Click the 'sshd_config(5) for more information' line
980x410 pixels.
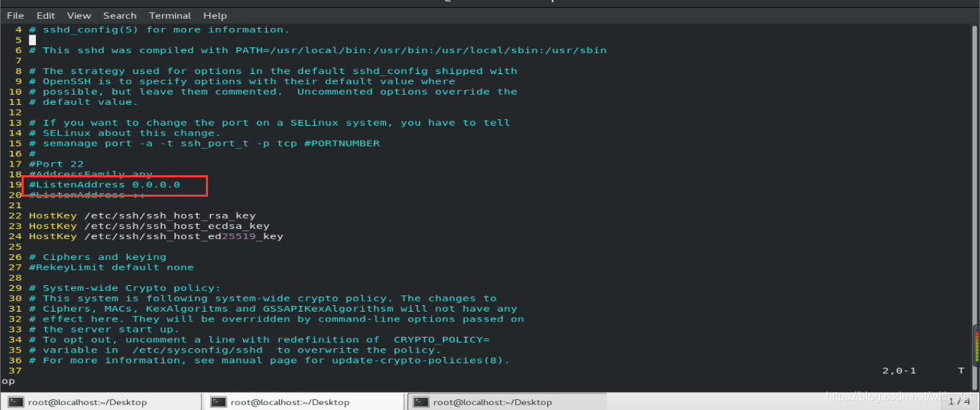[x=159, y=29]
